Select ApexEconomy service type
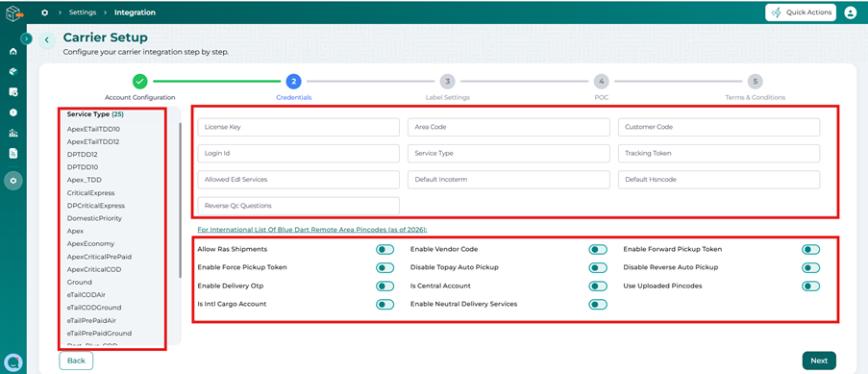 pyautogui.click(x=90, y=244)
